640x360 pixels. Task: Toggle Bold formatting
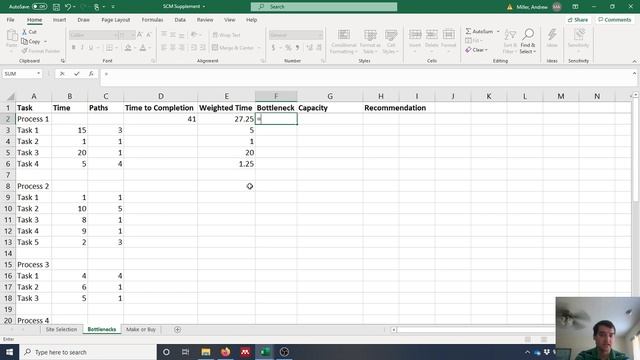click(x=73, y=48)
